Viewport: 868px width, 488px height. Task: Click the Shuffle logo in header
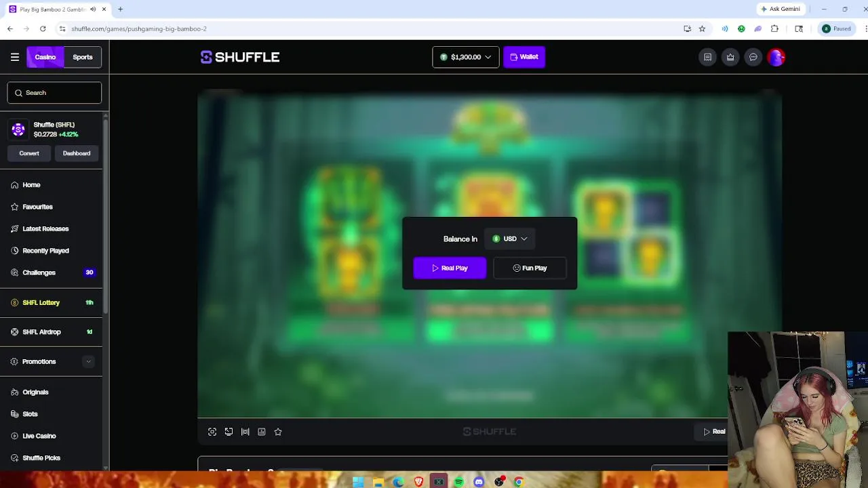click(240, 57)
